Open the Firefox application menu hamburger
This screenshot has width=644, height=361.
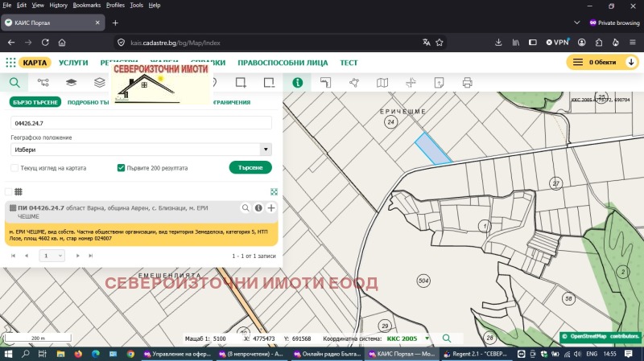coord(633,43)
